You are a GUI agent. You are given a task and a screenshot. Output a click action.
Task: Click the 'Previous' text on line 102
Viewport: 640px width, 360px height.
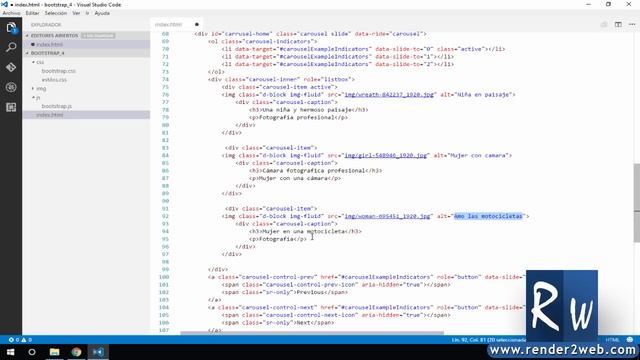310,292
